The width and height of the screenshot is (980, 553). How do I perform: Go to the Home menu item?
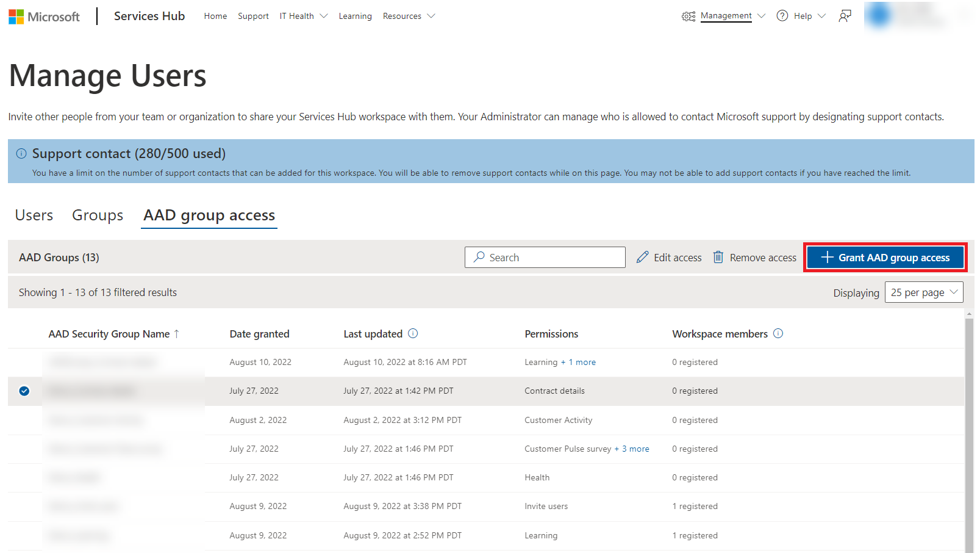click(x=215, y=16)
